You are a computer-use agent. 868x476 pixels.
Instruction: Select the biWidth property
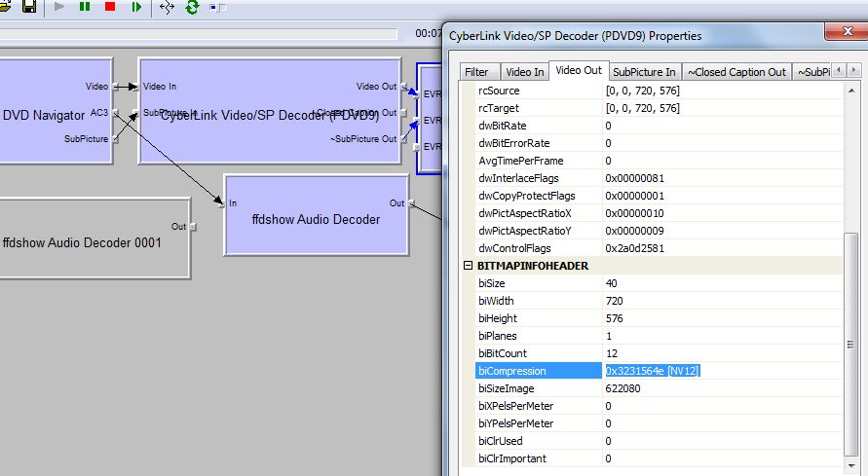tap(659, 301)
